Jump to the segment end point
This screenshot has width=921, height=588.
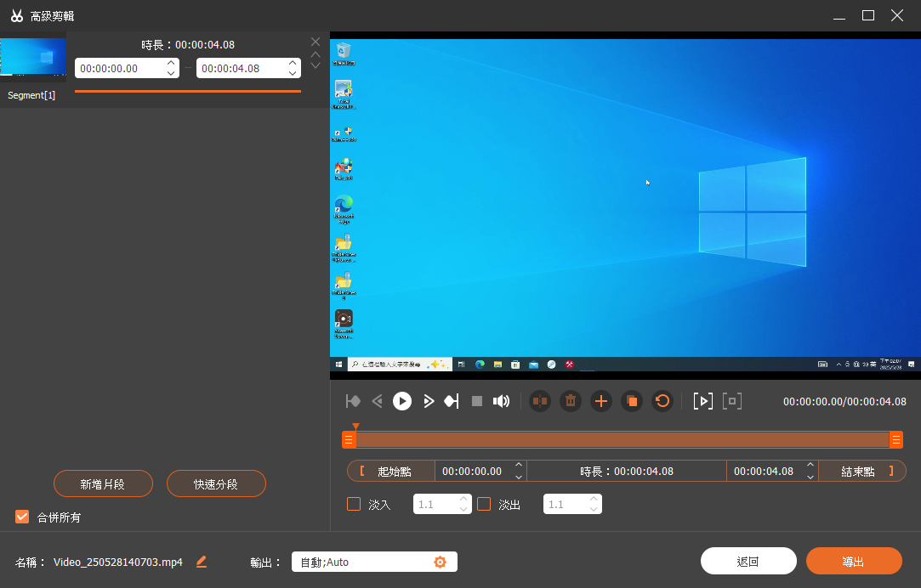click(451, 401)
